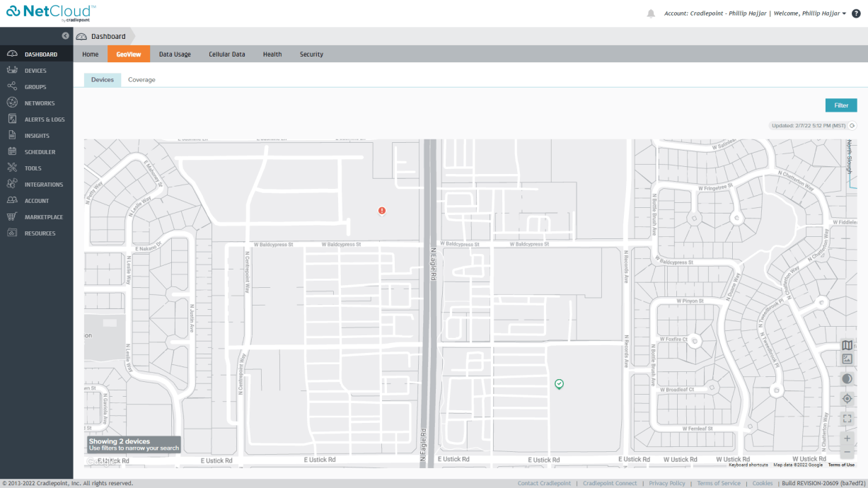The width and height of the screenshot is (868, 488).
Task: Click the Filter button
Action: (841, 105)
